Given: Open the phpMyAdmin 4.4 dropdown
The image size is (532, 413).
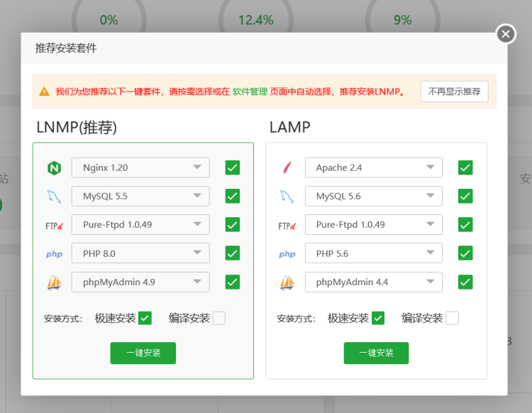Looking at the screenshot, I should click(x=374, y=282).
